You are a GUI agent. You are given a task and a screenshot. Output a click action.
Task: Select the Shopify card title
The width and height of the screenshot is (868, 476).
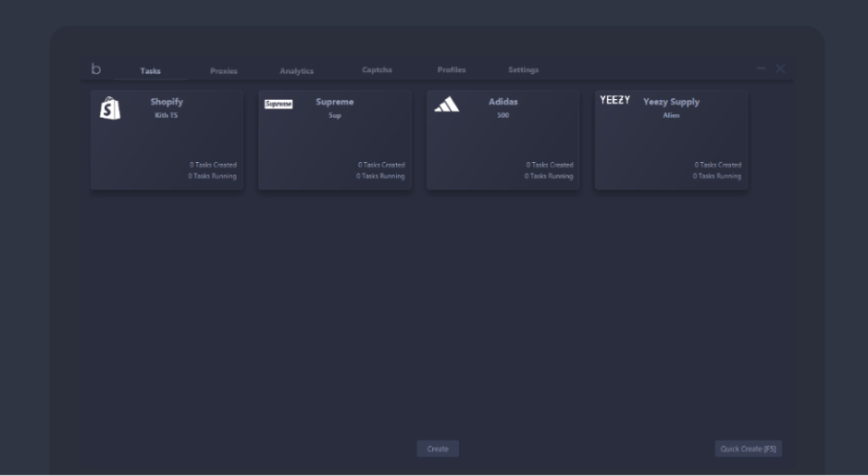[x=167, y=103]
